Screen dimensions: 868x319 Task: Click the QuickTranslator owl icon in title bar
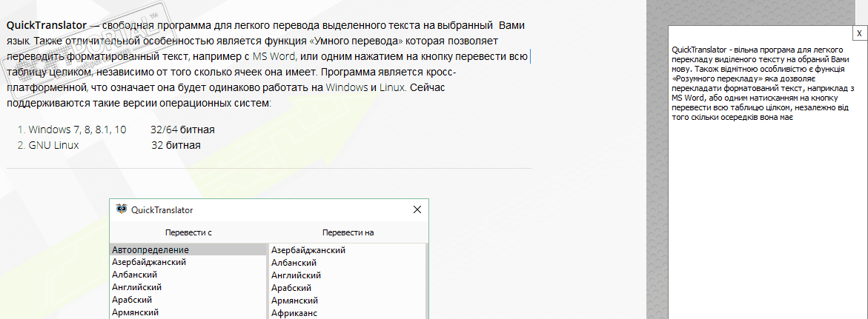(x=122, y=209)
